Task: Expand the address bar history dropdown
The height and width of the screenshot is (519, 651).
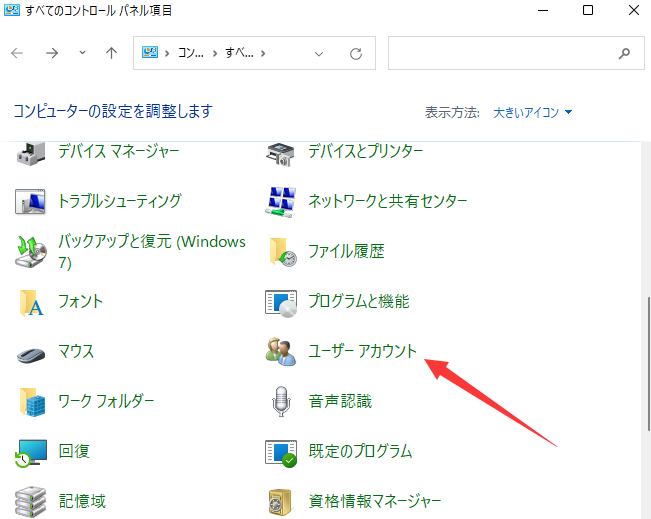Action: 319,54
